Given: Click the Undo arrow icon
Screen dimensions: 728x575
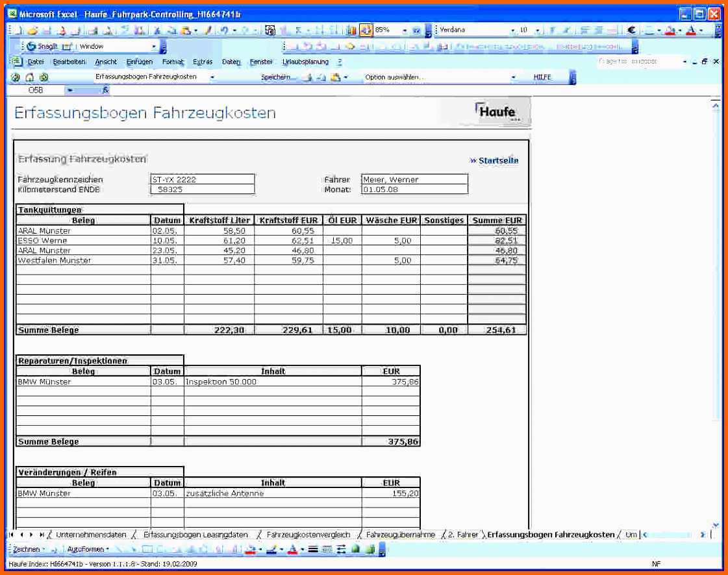Looking at the screenshot, I should tap(224, 31).
